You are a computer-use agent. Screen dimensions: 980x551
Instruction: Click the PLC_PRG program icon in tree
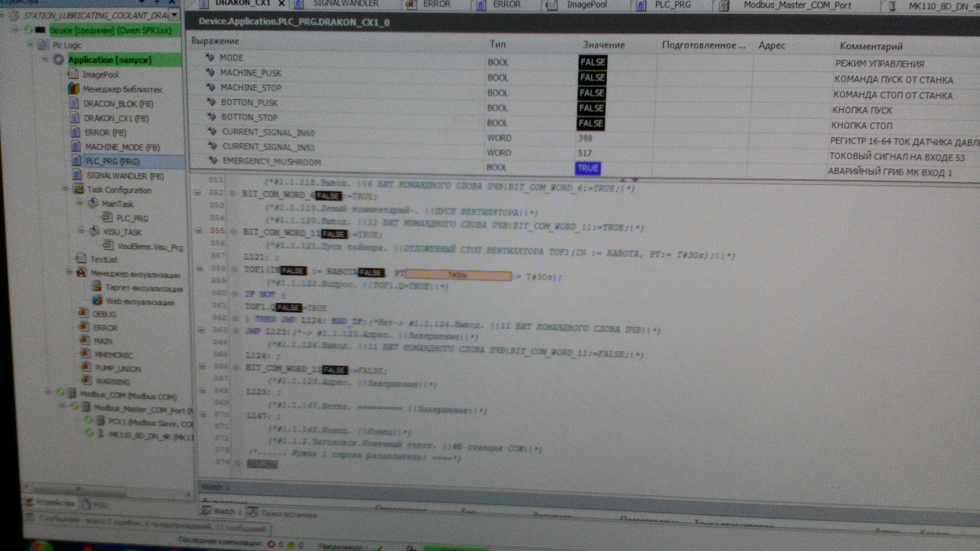pyautogui.click(x=77, y=161)
